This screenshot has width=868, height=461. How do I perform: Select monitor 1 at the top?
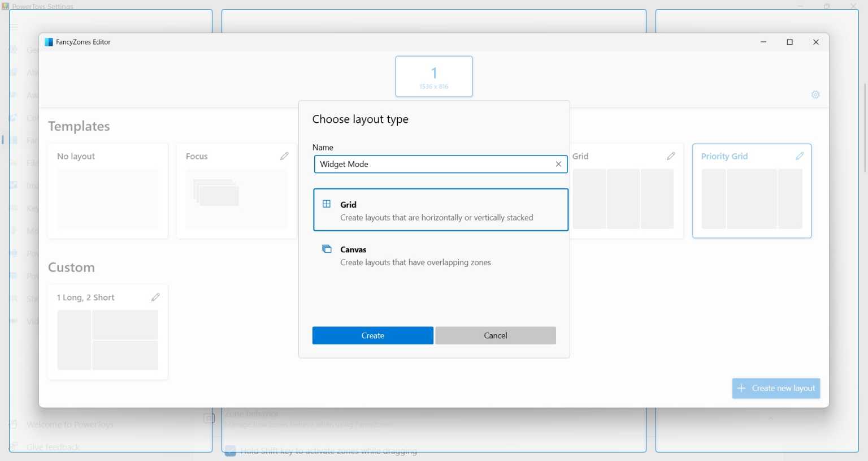433,76
